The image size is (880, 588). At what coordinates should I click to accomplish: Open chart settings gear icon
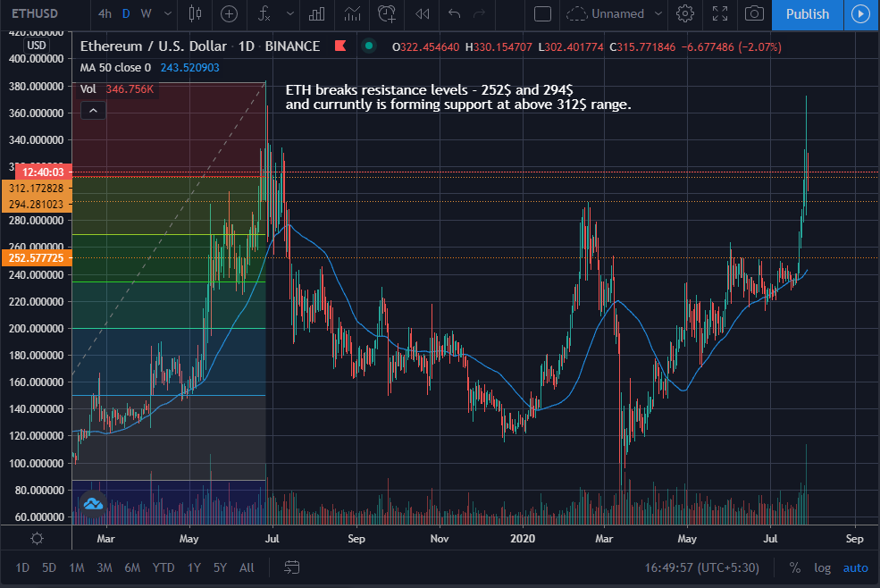pyautogui.click(x=685, y=13)
